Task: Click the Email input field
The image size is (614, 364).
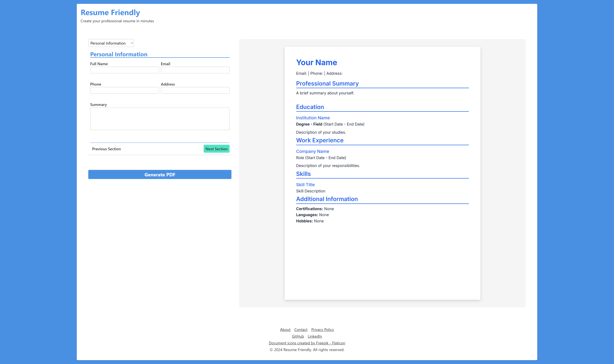Action: [195, 70]
